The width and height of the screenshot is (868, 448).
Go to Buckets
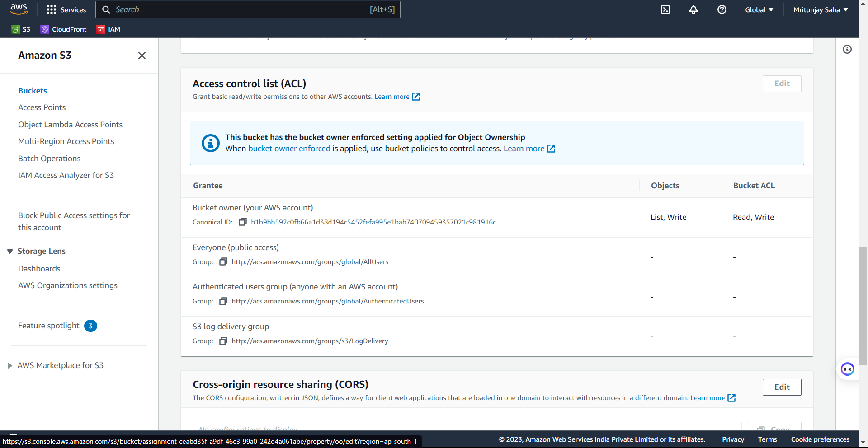pos(33,91)
